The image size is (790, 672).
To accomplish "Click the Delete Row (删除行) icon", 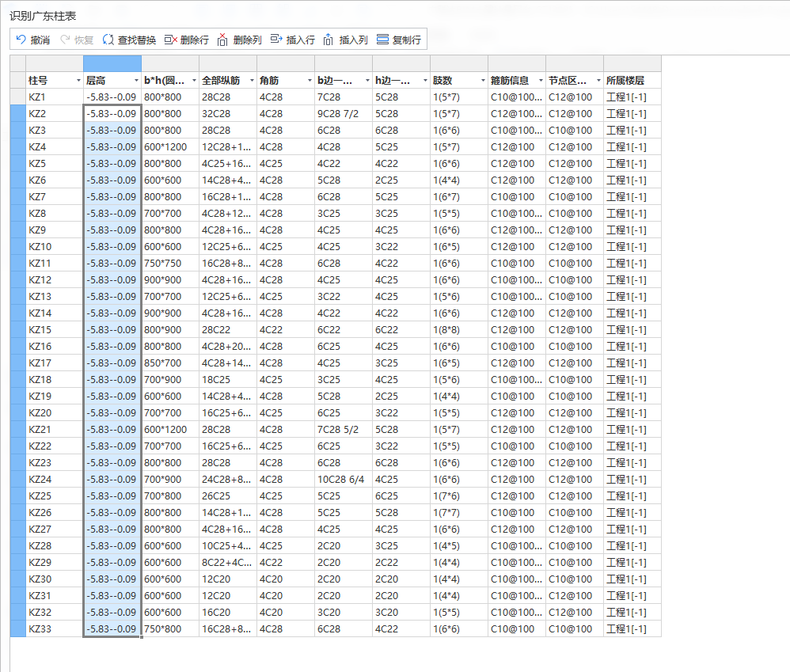I will pos(170,40).
